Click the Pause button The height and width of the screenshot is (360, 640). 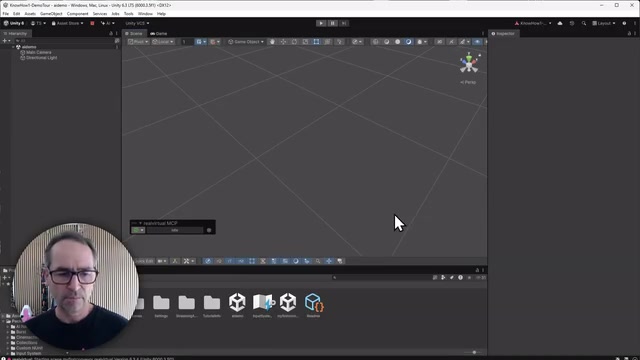pyautogui.click(x=333, y=23)
